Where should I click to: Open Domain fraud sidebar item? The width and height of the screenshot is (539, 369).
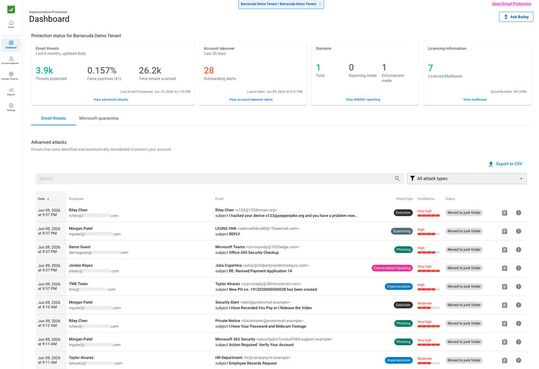pos(11,76)
